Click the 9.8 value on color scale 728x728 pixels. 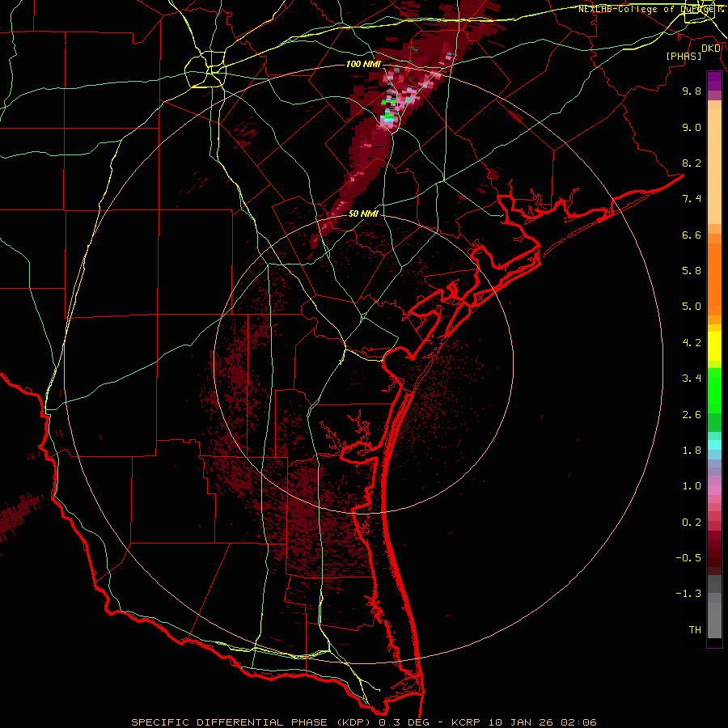(x=692, y=91)
